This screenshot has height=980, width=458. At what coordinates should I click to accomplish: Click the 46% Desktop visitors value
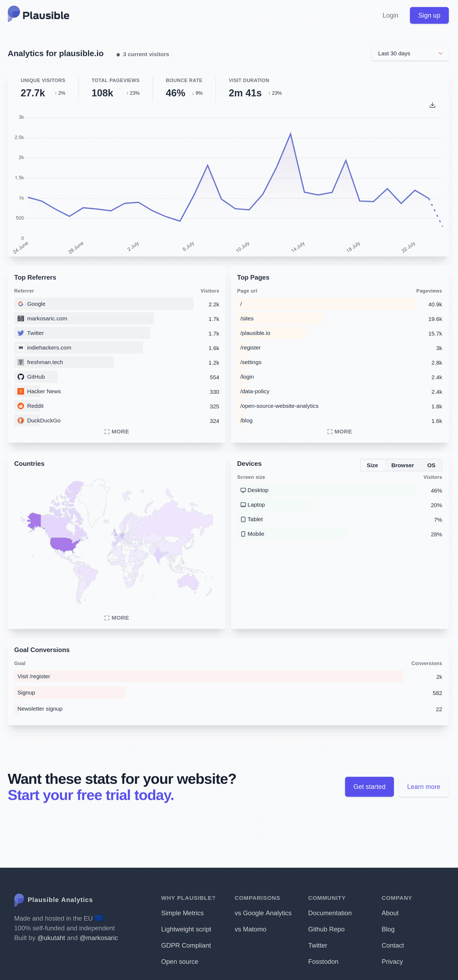(436, 491)
